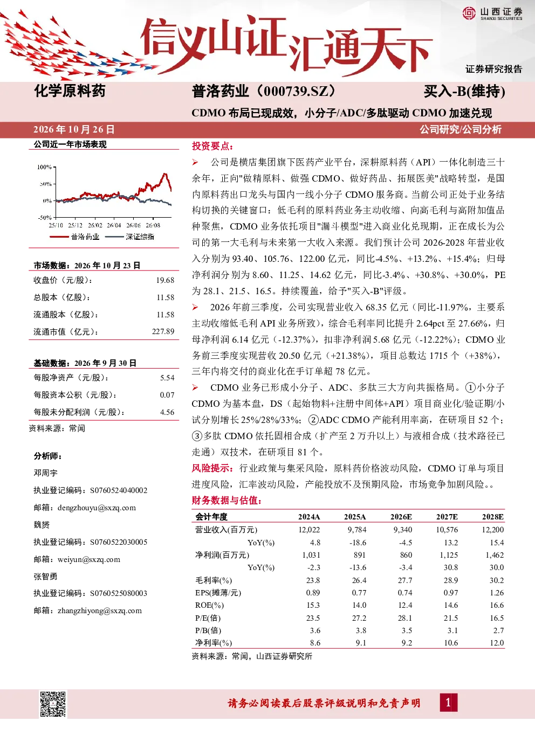Click the Shanxi Securities logo
The image size is (535, 756).
pos(492,13)
